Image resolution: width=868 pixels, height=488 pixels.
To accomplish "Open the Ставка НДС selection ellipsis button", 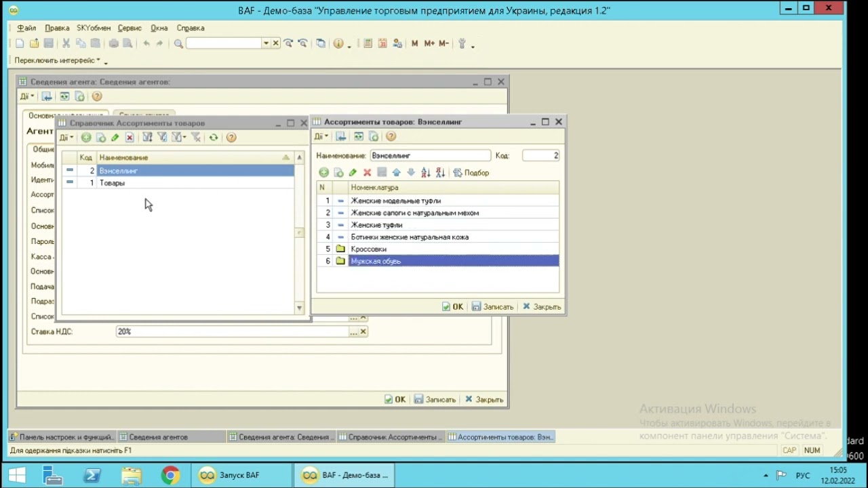I will pos(353,332).
